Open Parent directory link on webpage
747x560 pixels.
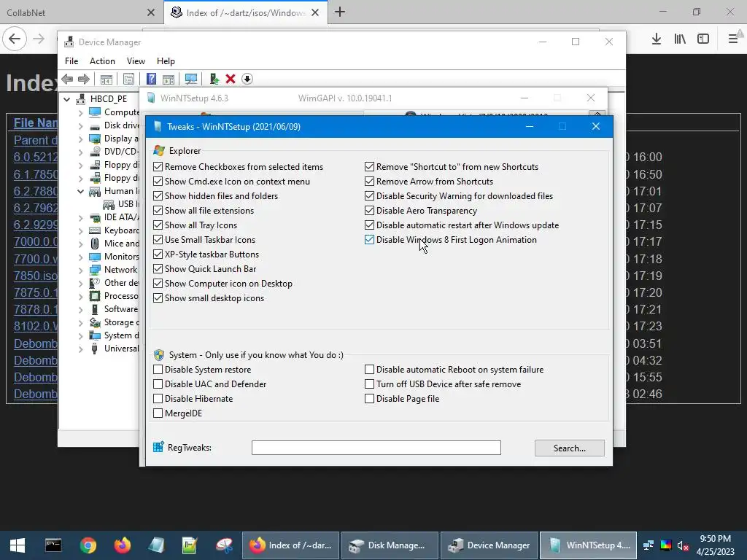pos(36,141)
